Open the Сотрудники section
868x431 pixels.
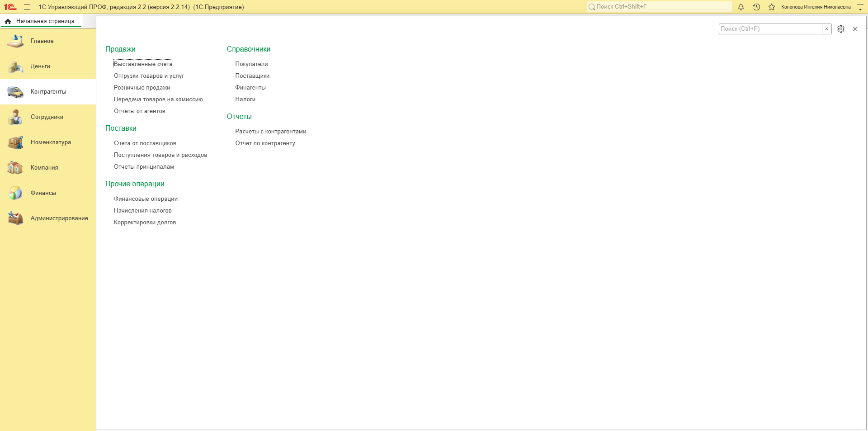(x=48, y=117)
